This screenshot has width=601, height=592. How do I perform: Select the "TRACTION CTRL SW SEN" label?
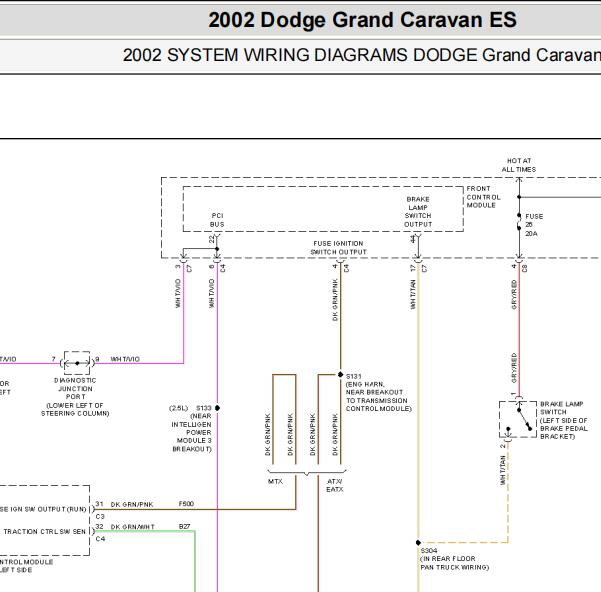[44, 532]
